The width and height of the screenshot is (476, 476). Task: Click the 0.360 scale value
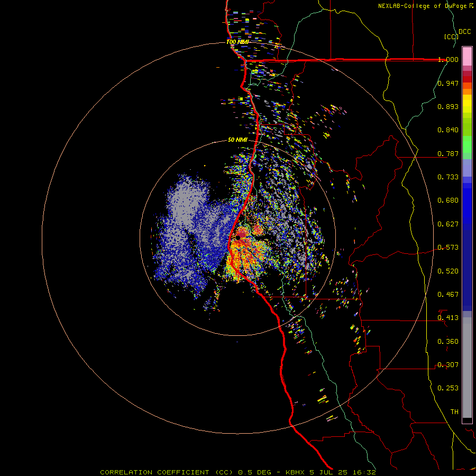tap(448, 342)
